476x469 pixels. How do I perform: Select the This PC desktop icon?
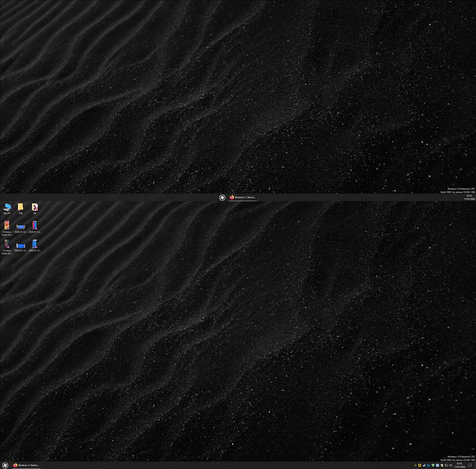(x=7, y=208)
